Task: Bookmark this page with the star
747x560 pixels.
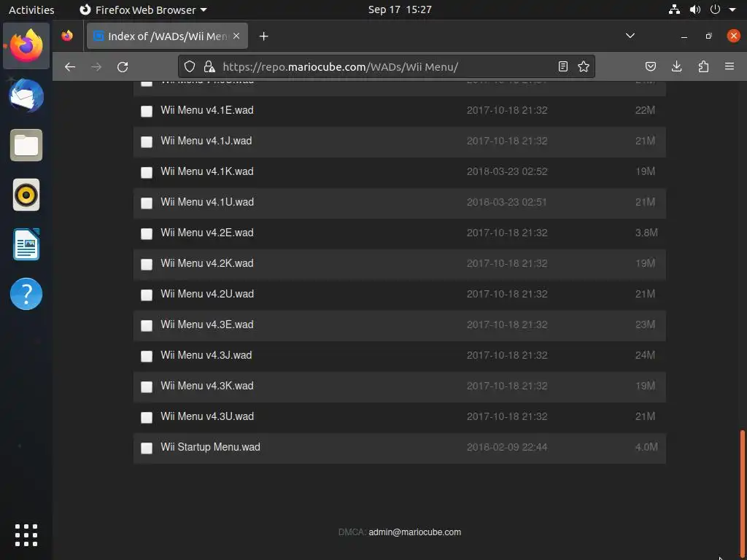Action: [584, 66]
